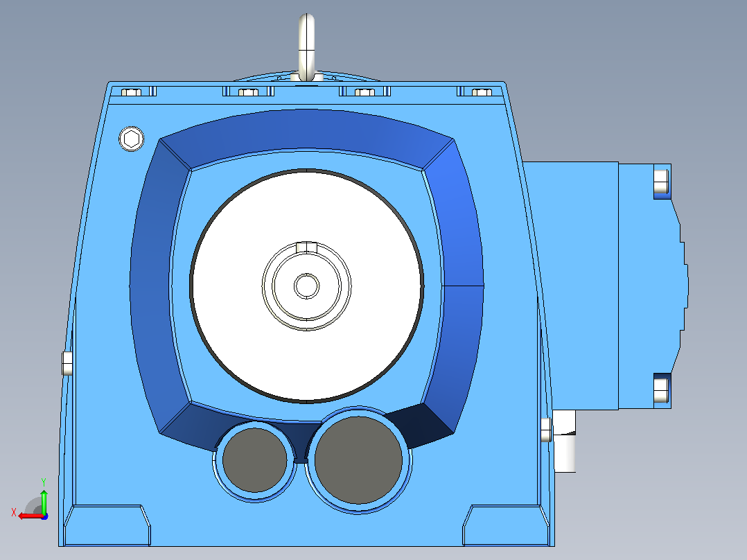Click the hex socket plug on the housing

[131, 139]
